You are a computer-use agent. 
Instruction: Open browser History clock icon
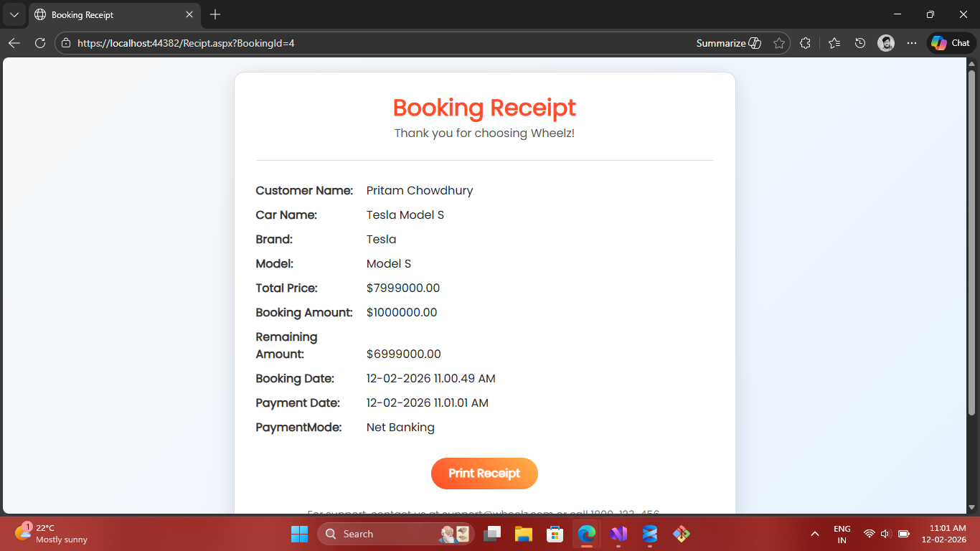[860, 43]
